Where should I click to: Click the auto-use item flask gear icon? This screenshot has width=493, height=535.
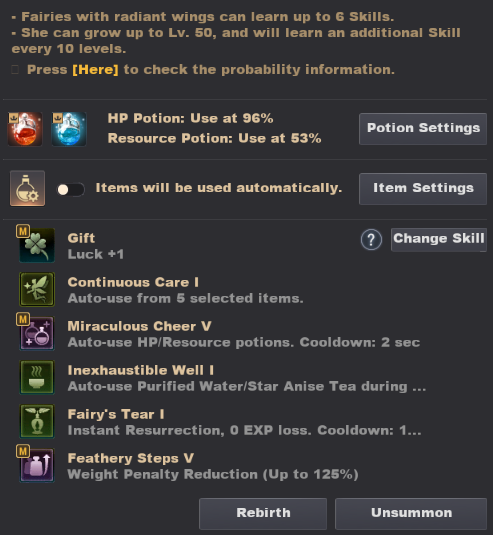click(27, 188)
